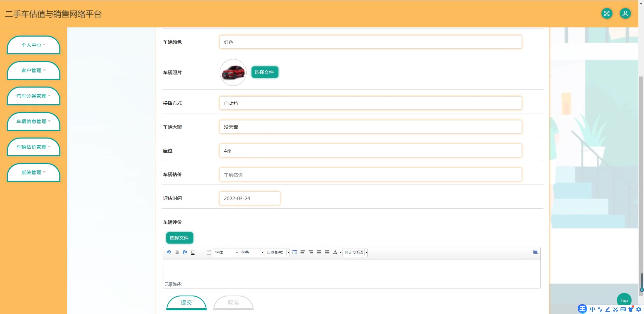Expand the 系统管理 sidebar menu

(33, 172)
